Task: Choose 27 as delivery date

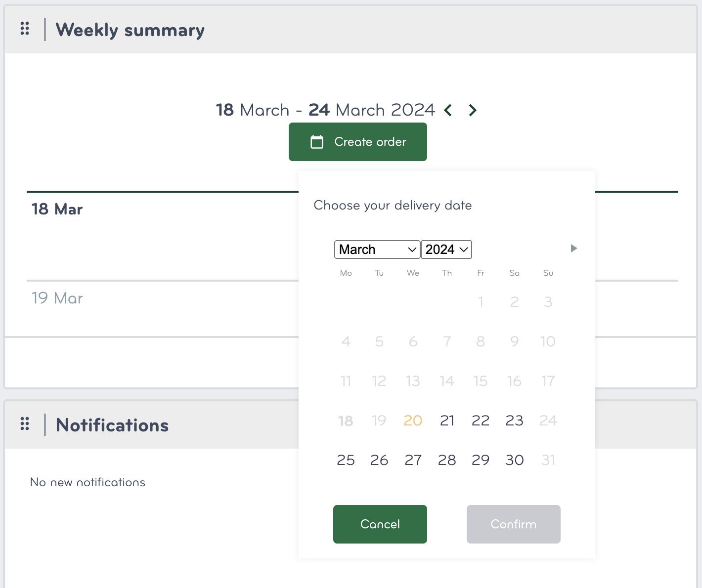Action: click(413, 460)
